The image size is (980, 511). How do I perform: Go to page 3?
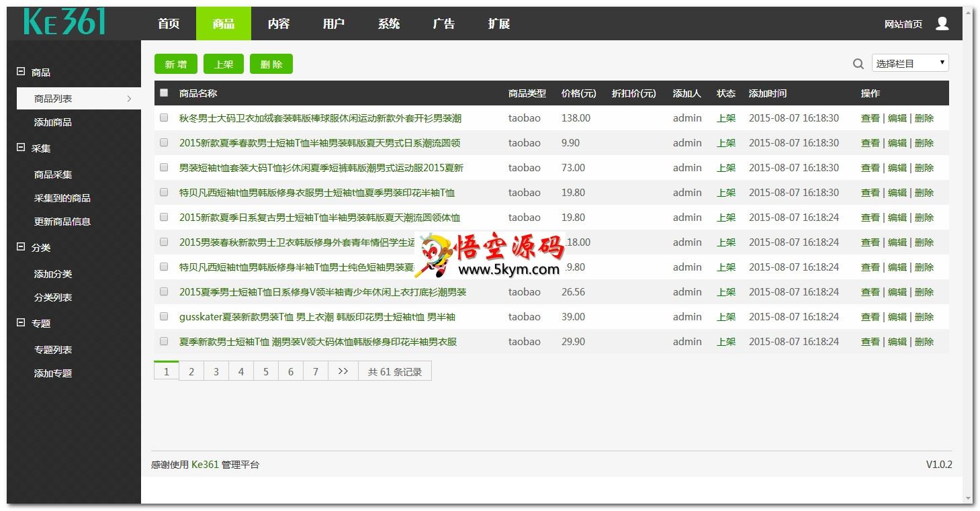(x=216, y=371)
